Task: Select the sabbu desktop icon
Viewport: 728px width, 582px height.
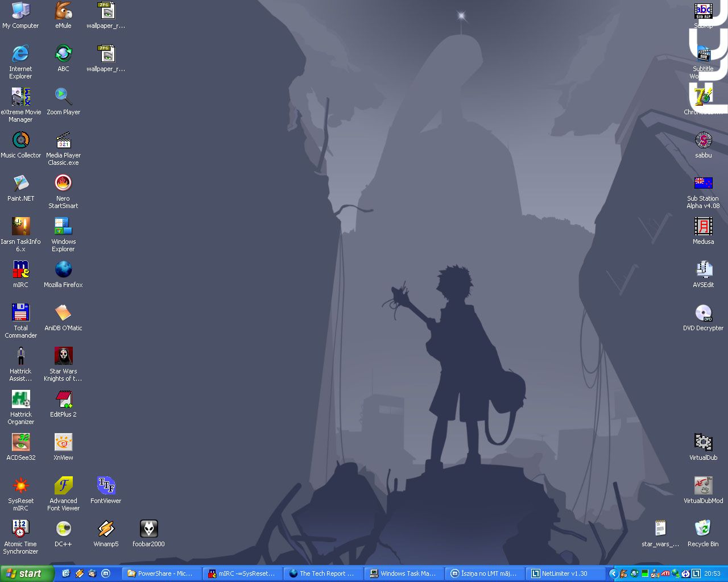Action: pos(704,145)
